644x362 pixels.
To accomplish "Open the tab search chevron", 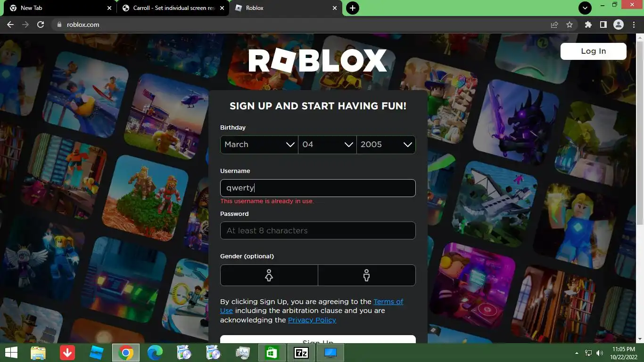I will [x=585, y=8].
